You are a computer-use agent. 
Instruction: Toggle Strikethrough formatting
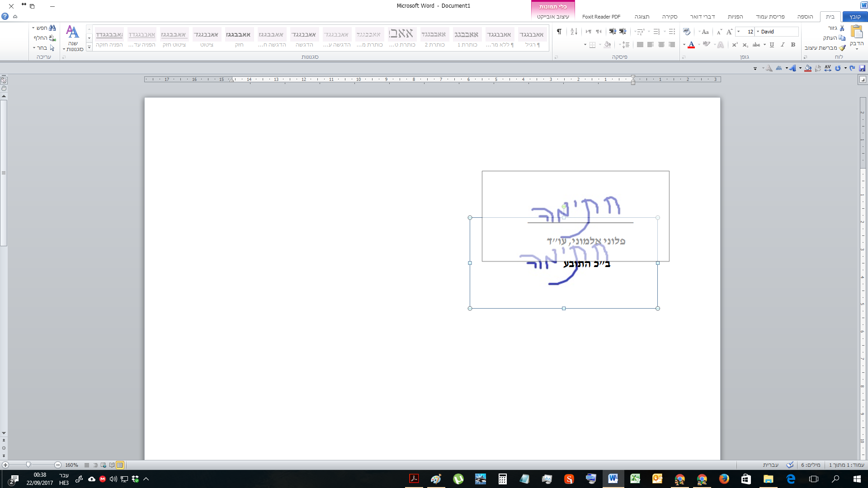[x=756, y=45]
